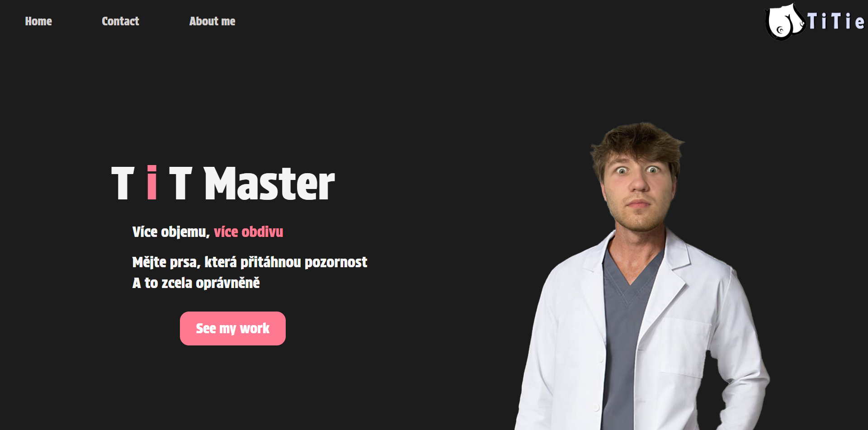Screen dimensions: 868x430
Task: Click the middle T of the TiT headline
Action: (x=180, y=183)
